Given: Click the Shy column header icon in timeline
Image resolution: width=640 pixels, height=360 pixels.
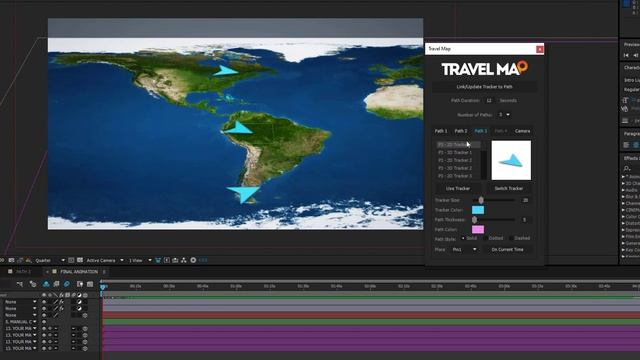Looking at the screenshot, I should click(x=44, y=295).
